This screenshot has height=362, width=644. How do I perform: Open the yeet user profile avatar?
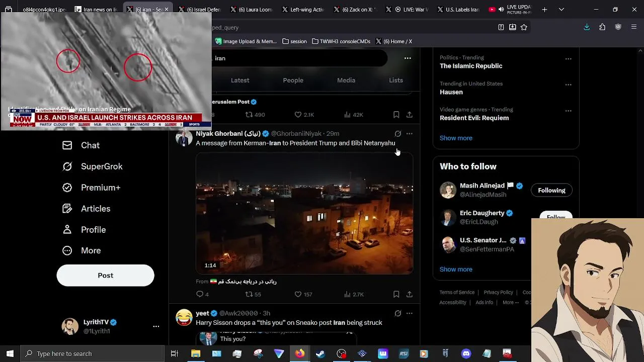tap(184, 318)
